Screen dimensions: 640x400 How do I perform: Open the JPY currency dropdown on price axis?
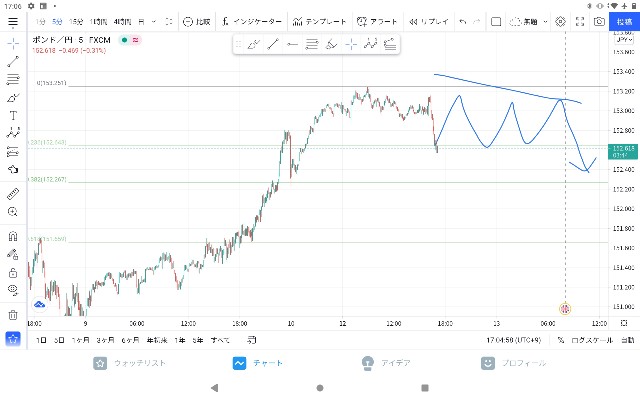pyautogui.click(x=624, y=40)
